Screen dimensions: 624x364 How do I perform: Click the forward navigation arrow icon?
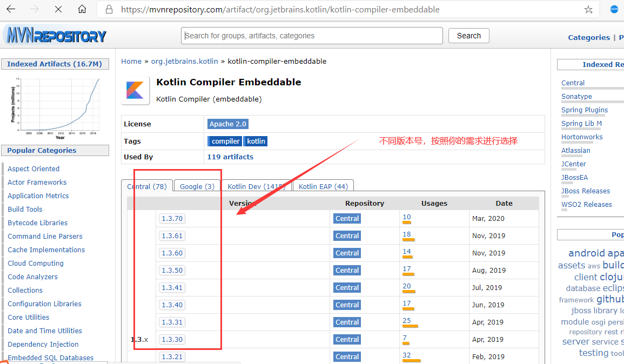[x=33, y=9]
